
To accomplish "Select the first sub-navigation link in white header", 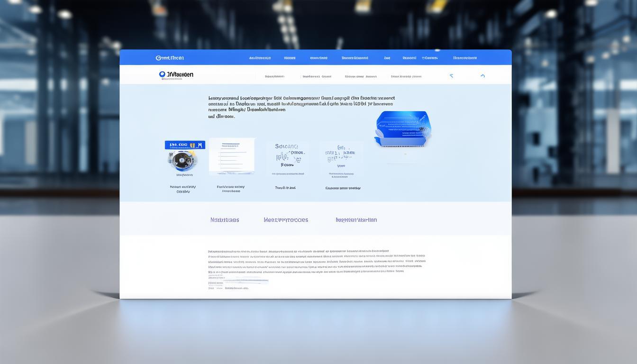I will [274, 76].
